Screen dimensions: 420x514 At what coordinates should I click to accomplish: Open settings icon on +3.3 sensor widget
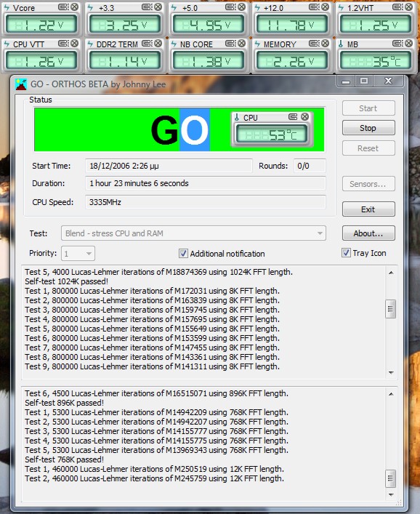pyautogui.click(x=147, y=7)
